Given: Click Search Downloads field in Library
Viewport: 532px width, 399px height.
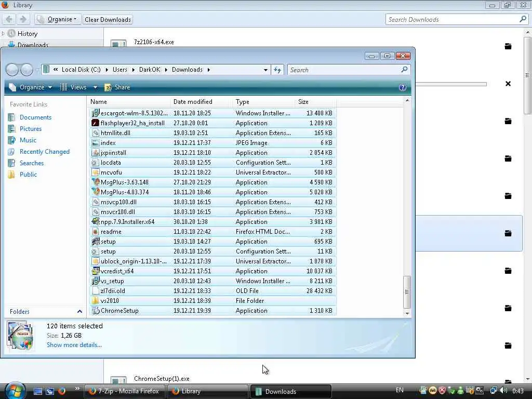Looking at the screenshot, I should (457, 20).
